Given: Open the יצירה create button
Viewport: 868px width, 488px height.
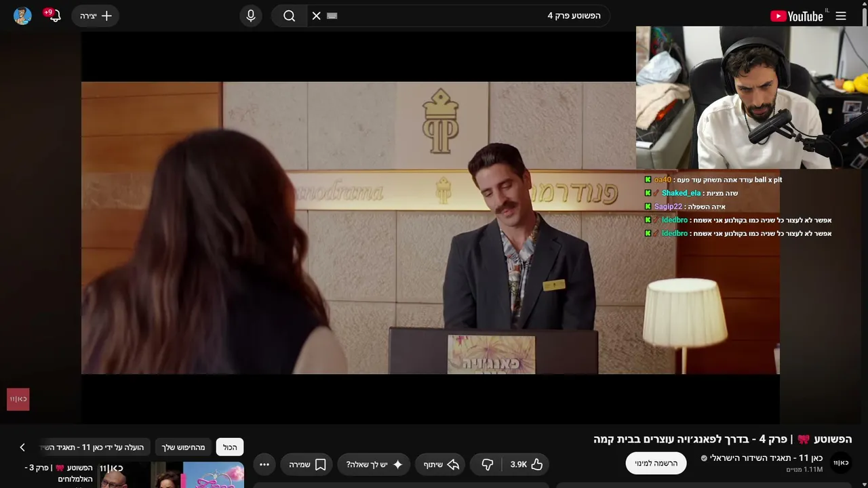Looking at the screenshot, I should pyautogui.click(x=95, y=16).
